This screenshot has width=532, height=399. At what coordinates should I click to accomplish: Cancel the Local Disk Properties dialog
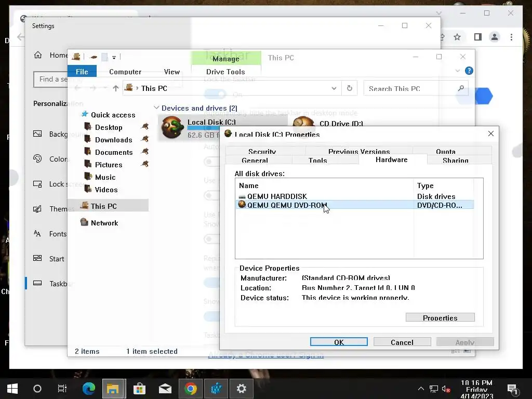point(402,342)
